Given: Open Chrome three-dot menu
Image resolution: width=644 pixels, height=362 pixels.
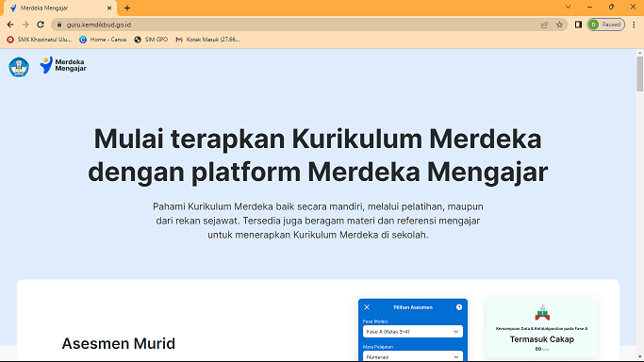Looking at the screenshot, I should (x=635, y=25).
